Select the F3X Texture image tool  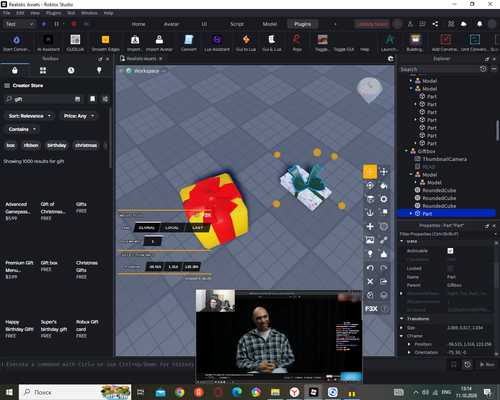tap(370, 240)
